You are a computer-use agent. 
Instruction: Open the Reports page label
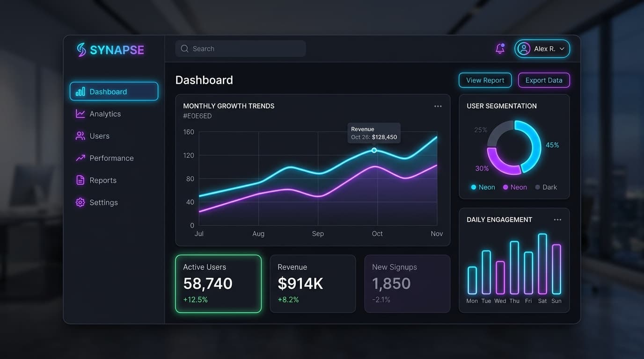[103, 180]
